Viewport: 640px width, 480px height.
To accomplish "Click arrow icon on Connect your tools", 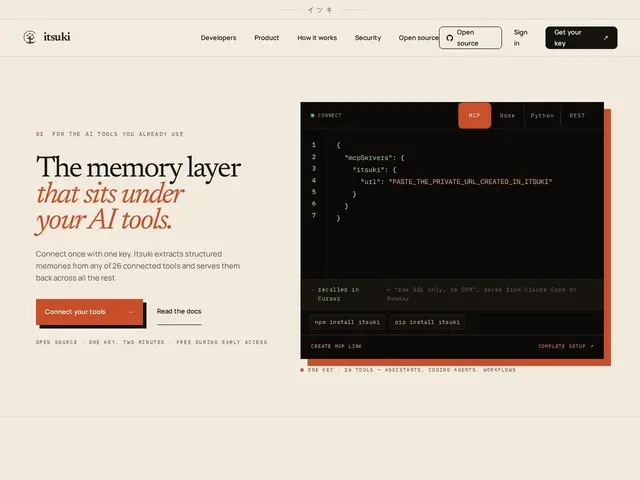I will tap(131, 312).
